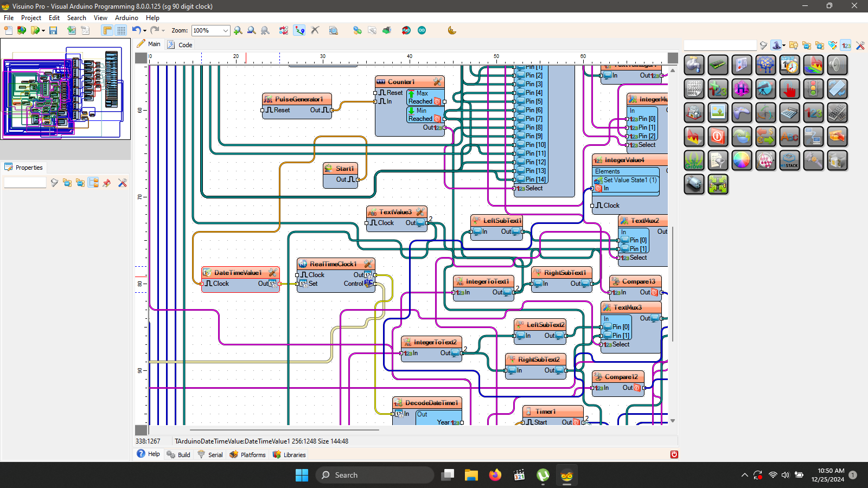Click the RealTimeClock1 component title
Screen dimensions: 868x488
(333, 264)
